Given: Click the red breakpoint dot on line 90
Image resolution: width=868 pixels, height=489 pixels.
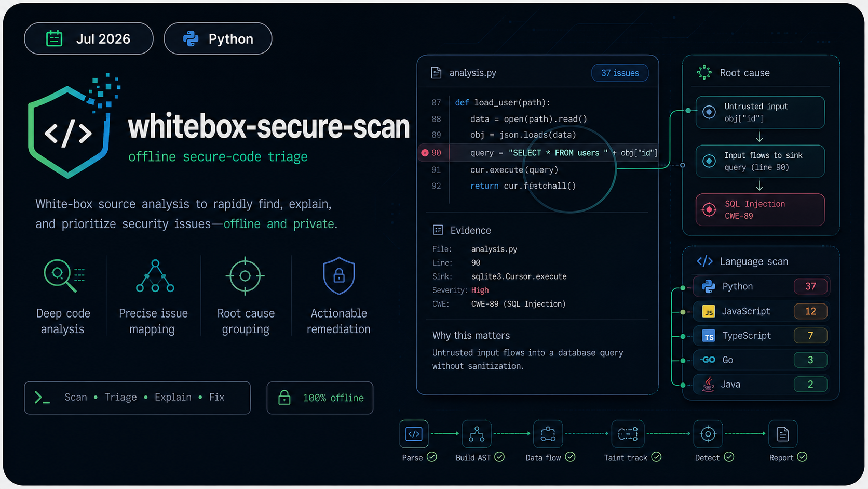Looking at the screenshot, I should tap(425, 153).
